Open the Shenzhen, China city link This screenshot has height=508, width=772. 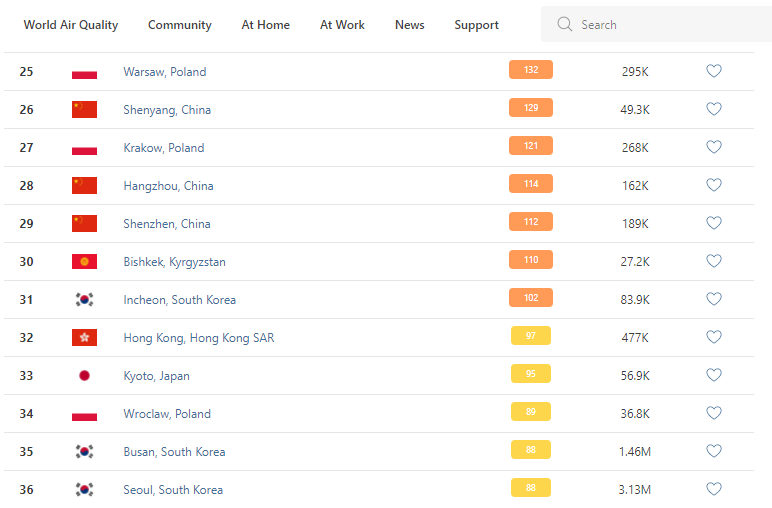pyautogui.click(x=168, y=224)
